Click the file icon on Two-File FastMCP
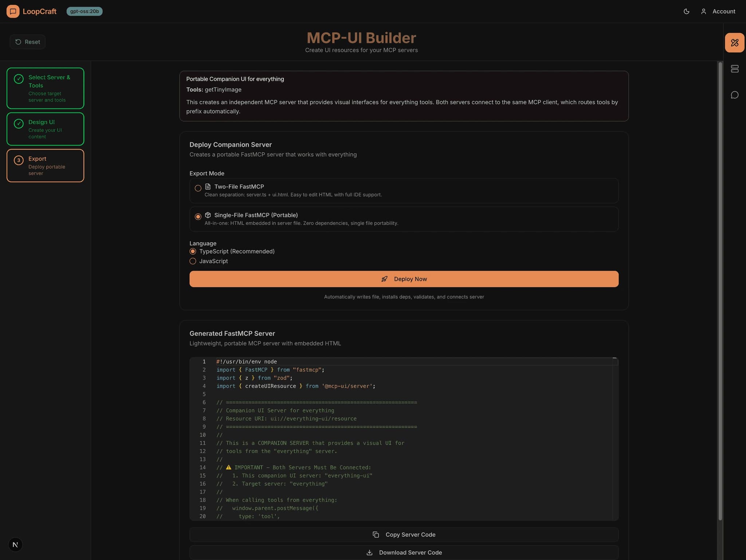The image size is (746, 560). [208, 186]
